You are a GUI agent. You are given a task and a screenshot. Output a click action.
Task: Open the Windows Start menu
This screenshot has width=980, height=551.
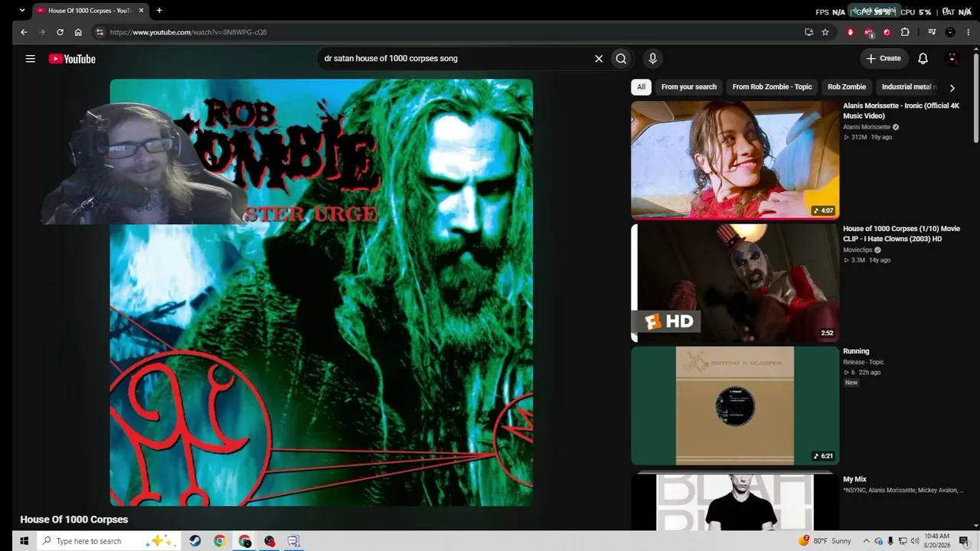tap(24, 541)
